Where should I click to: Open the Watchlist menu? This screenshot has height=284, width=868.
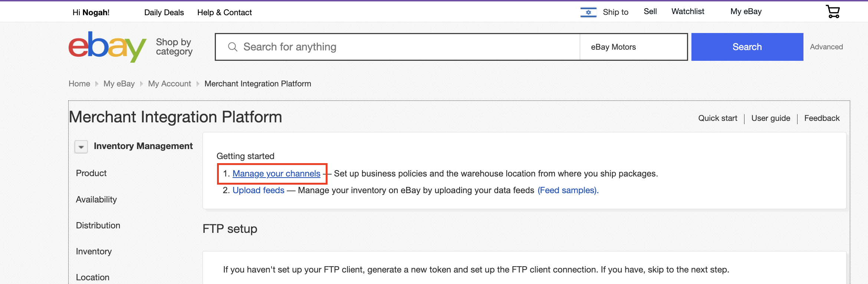pyautogui.click(x=688, y=11)
